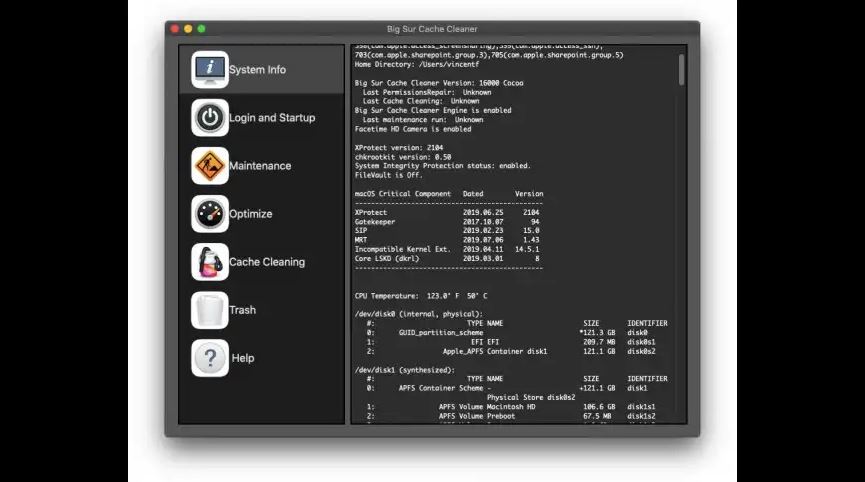Click 'Incompatible Kernel Ext.' row name
Image resolution: width=865 pixels, height=482 pixels.
pyautogui.click(x=403, y=249)
